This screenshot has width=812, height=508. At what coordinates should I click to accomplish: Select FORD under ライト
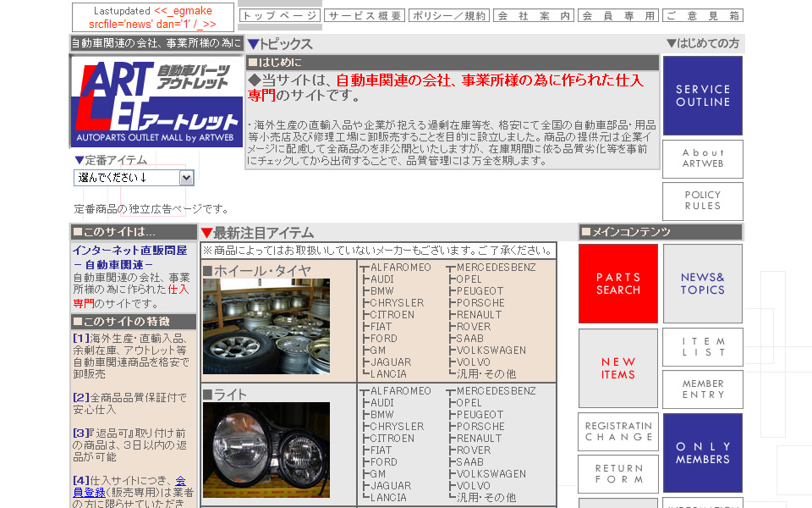tap(384, 463)
